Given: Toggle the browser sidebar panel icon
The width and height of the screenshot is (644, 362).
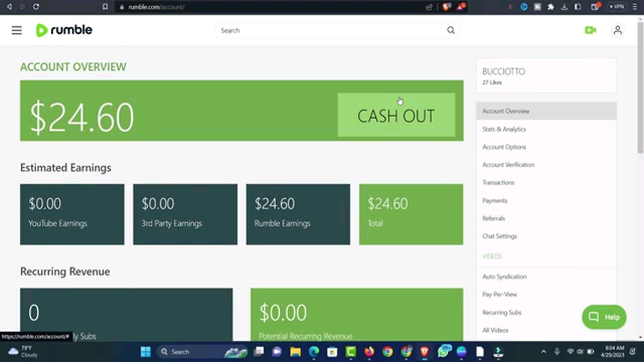Looking at the screenshot, I should 578,7.
